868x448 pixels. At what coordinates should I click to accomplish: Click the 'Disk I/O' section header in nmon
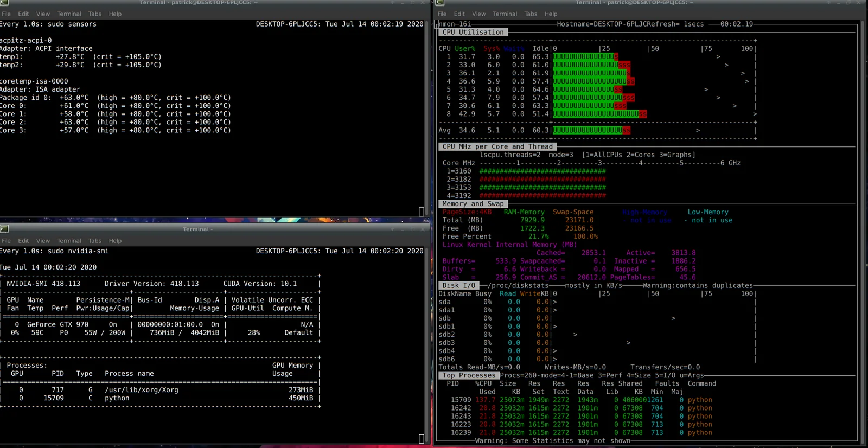(459, 285)
